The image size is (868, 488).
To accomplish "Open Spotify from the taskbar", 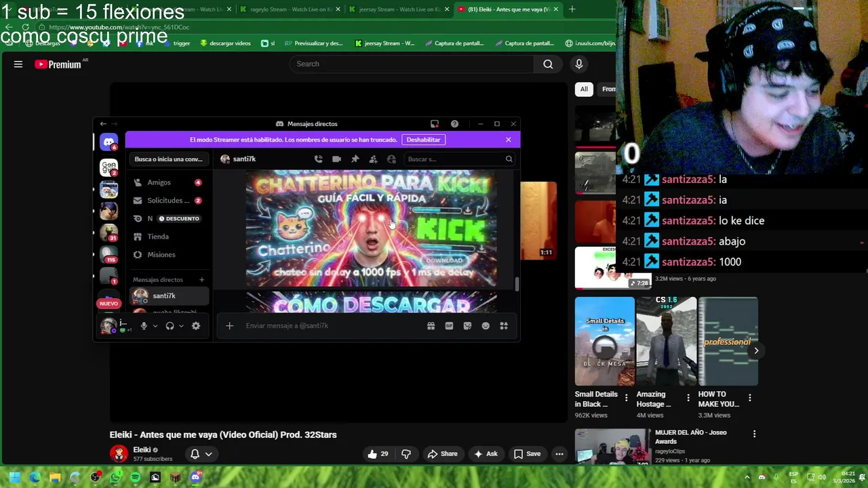I will 135,477.
